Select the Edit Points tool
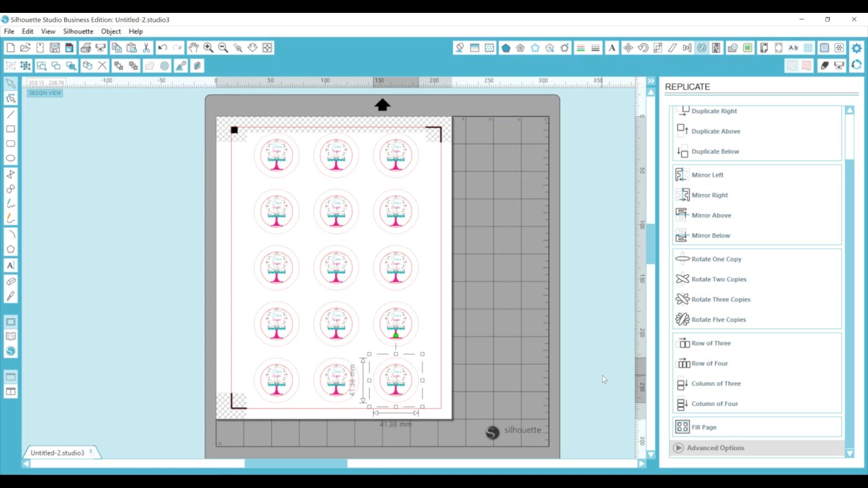The height and width of the screenshot is (488, 868). tap(10, 98)
